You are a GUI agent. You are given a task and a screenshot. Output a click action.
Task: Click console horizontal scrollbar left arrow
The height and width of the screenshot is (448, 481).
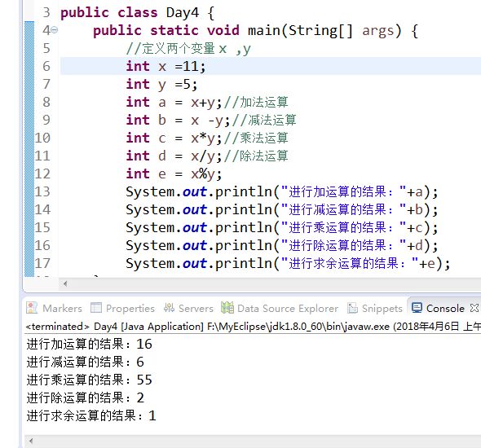[x=31, y=441]
